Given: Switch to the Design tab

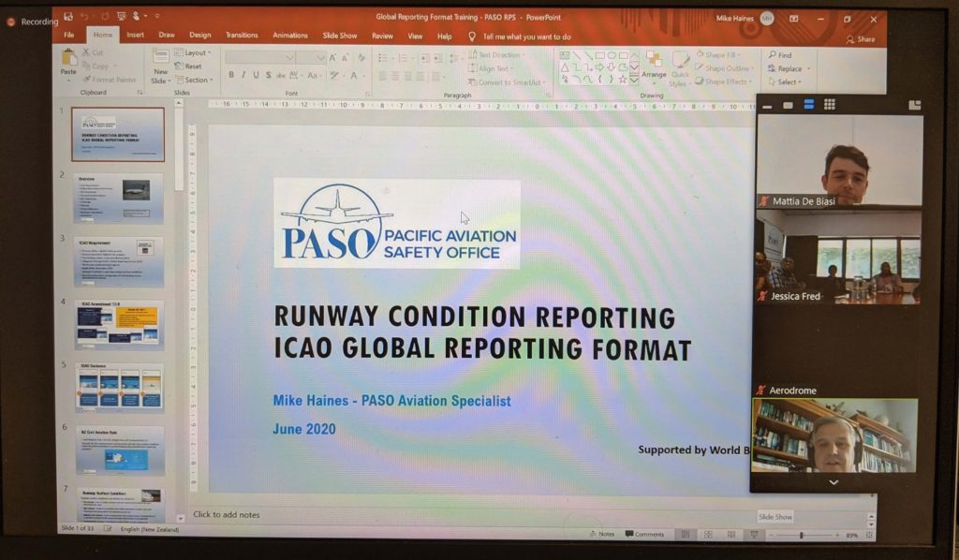Looking at the screenshot, I should coord(200,35).
